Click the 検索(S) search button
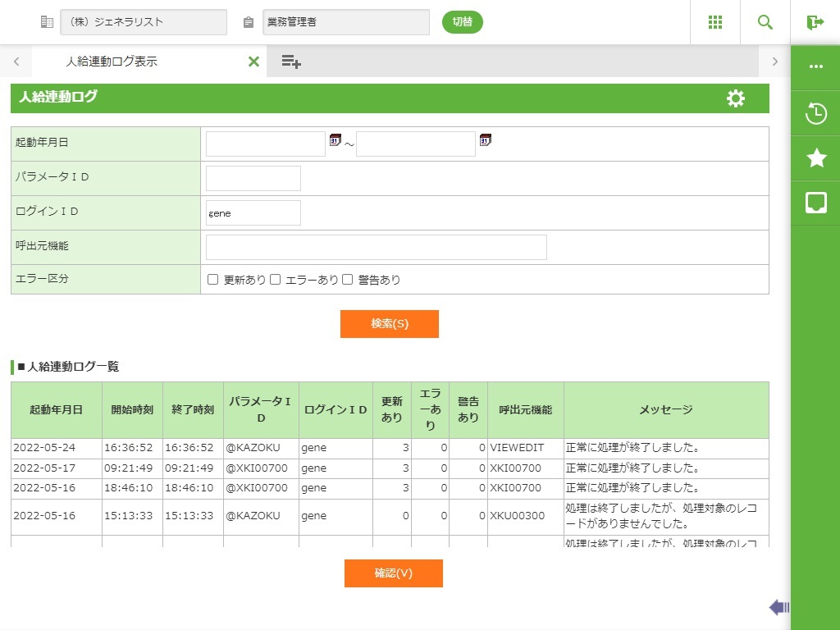 click(390, 324)
